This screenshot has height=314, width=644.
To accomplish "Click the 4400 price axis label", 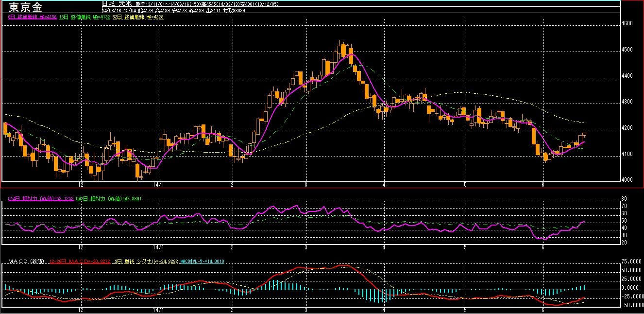I will [x=628, y=76].
